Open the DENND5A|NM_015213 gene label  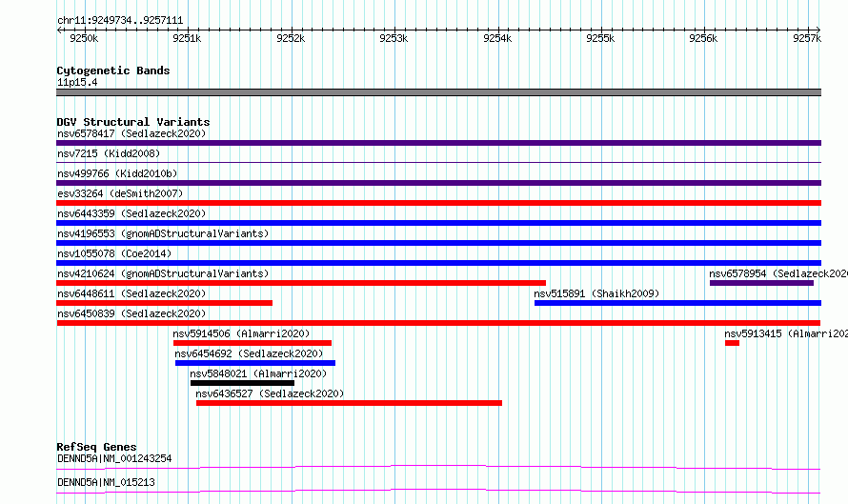[106, 482]
